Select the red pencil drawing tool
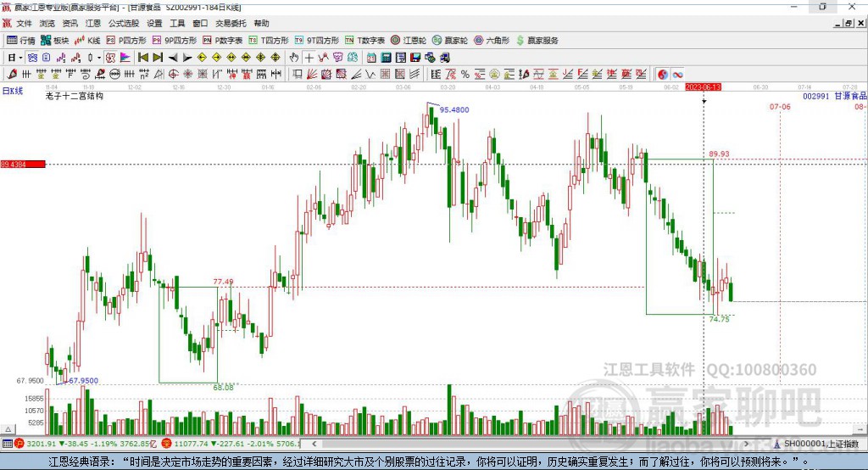The image size is (868, 470). click(x=12, y=75)
